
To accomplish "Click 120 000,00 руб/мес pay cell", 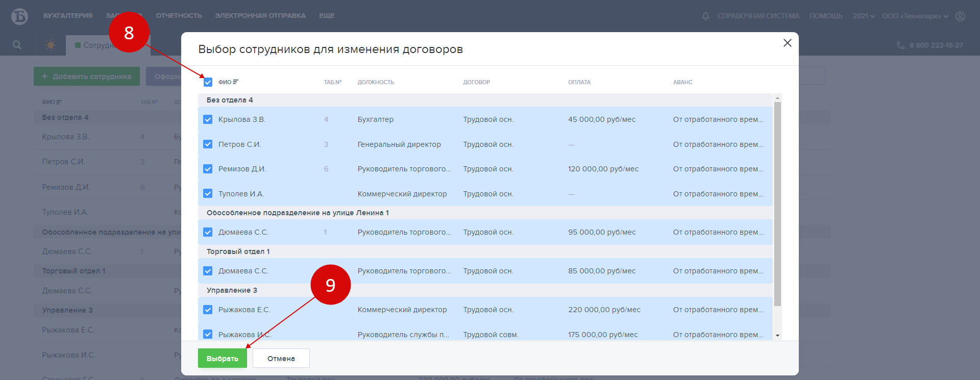I will [603, 169].
